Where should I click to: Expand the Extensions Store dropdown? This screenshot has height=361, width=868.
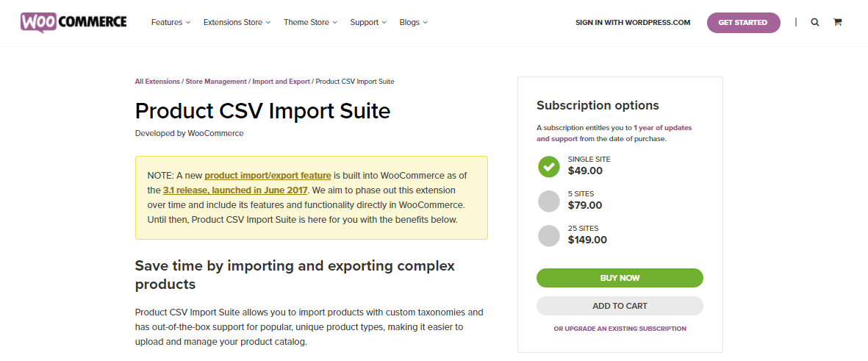coord(237,23)
